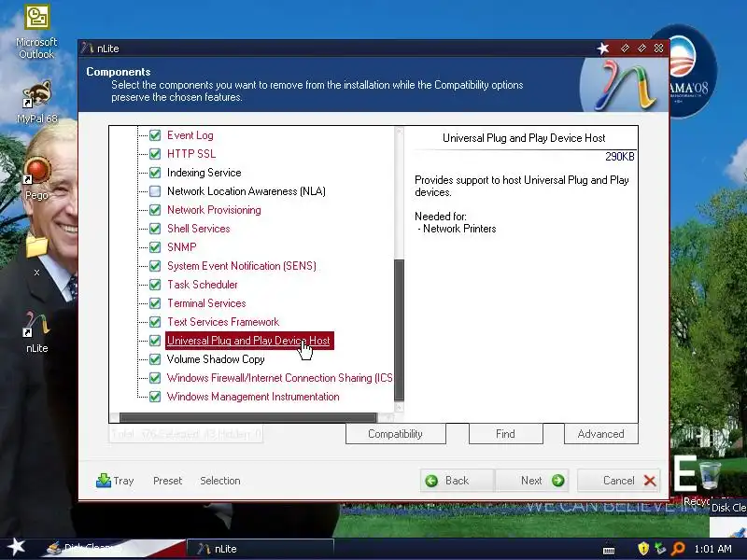
Task: Open the Selection menu
Action: [x=220, y=481]
